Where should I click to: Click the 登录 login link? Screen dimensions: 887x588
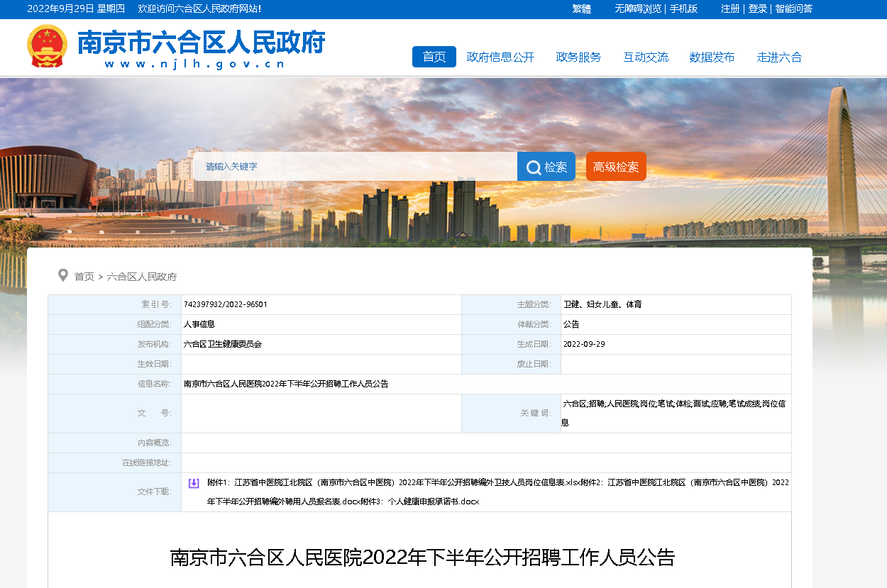(757, 9)
